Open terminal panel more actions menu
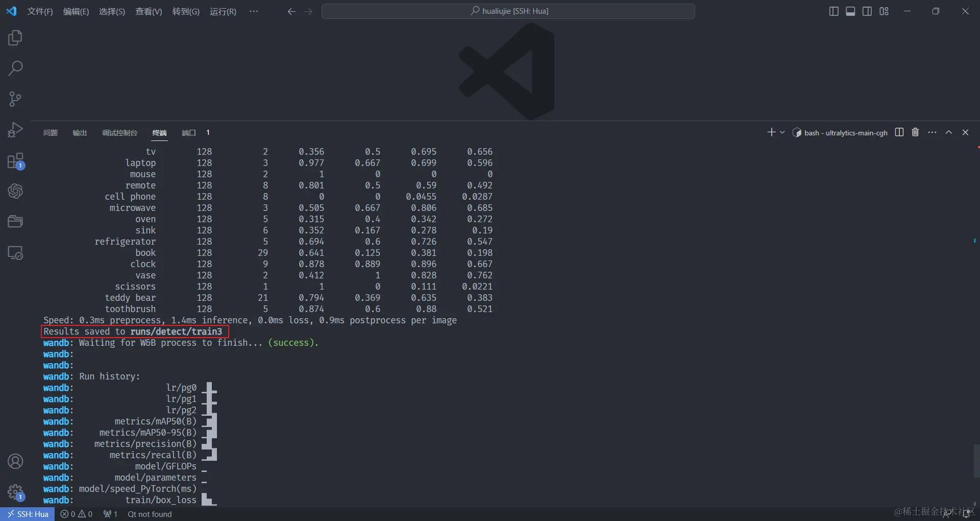Viewport: 980px width, 521px height. [x=932, y=132]
